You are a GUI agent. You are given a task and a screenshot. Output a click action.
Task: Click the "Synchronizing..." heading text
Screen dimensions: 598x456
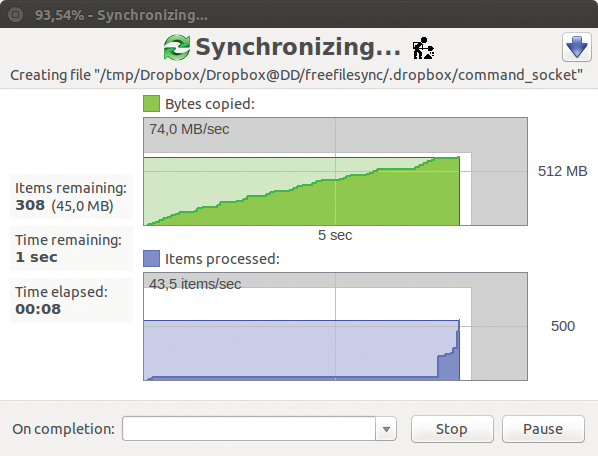coord(298,47)
